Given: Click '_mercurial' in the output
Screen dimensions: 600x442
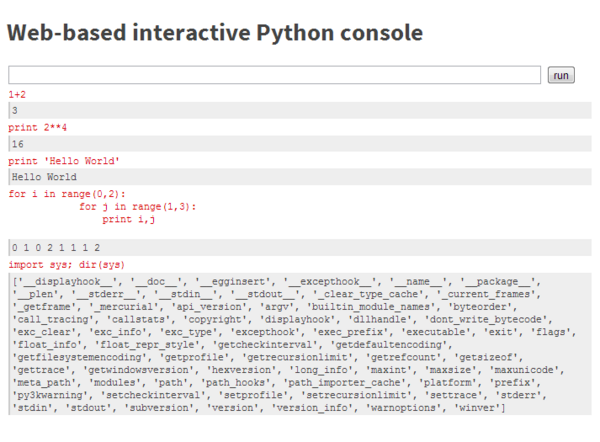Looking at the screenshot, I should click(124, 307).
